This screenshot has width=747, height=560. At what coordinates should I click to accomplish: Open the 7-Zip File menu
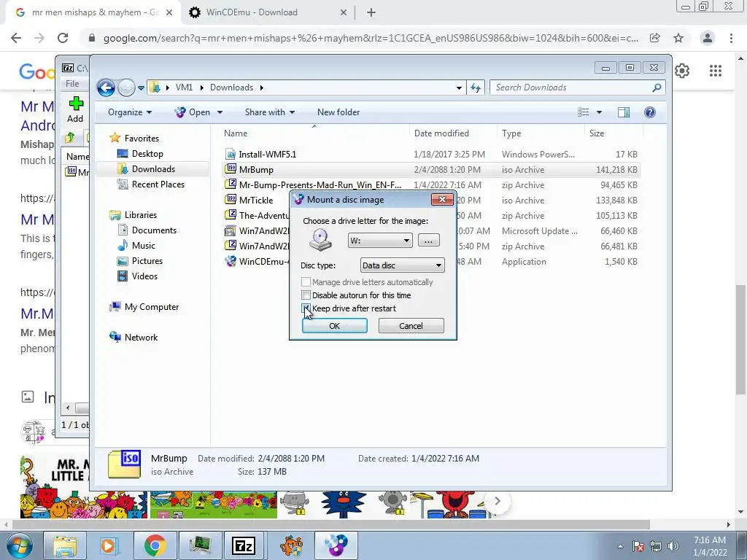[72, 84]
